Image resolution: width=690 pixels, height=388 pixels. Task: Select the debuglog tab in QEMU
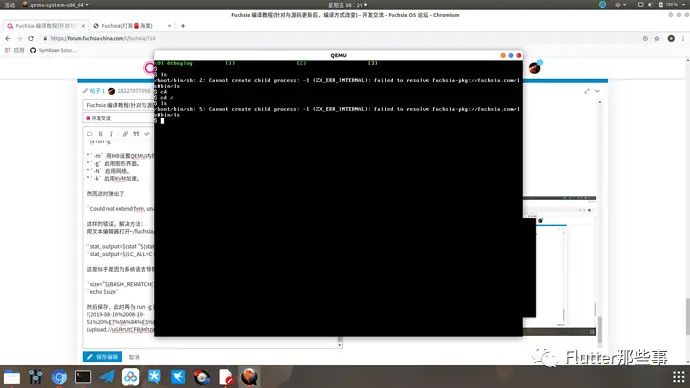[173, 63]
